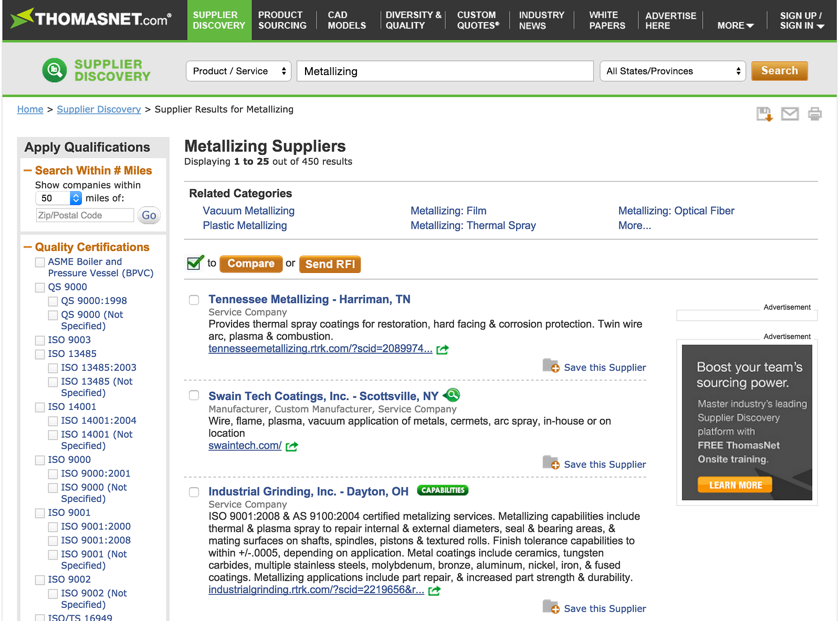Check the ISO 9003 filter
This screenshot has height=621, width=840.
(40, 340)
